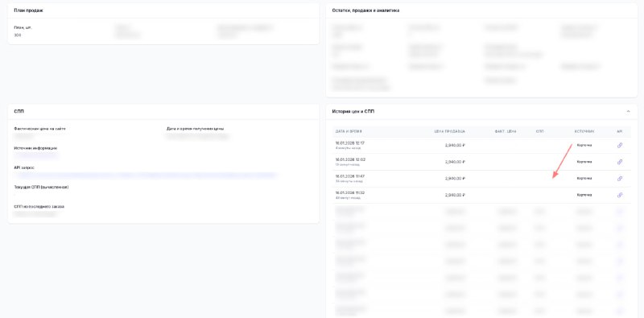Select the date 16.01.2026 11:47

pyautogui.click(x=350, y=176)
